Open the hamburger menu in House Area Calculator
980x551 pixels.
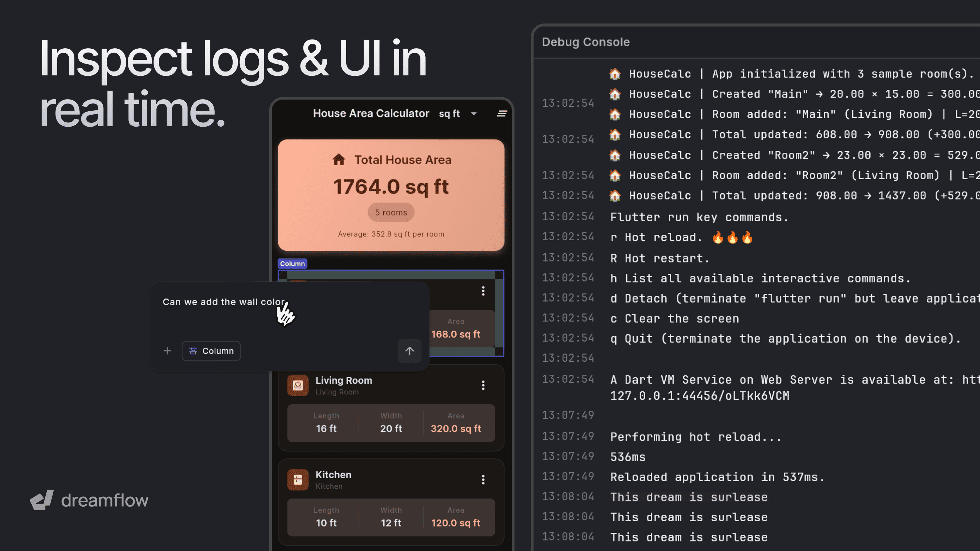coord(502,113)
